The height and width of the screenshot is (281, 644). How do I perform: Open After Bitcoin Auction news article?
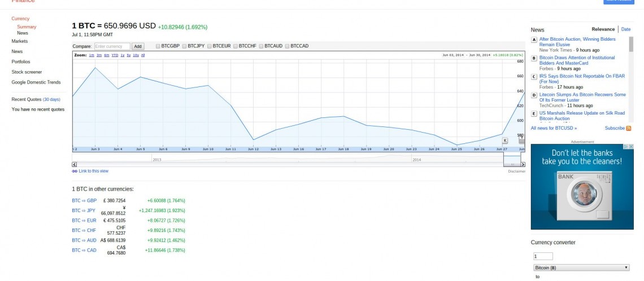[x=577, y=42]
